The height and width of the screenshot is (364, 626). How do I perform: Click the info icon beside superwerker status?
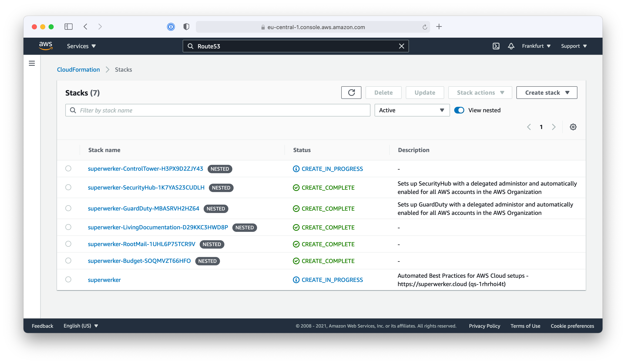click(x=296, y=280)
